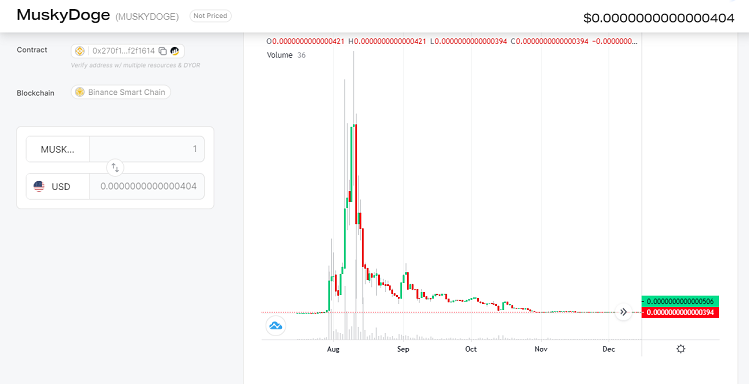Viewport: 749px width, 384px height.
Task: Click the BSC chain icon beside the contract address
Action: point(80,51)
